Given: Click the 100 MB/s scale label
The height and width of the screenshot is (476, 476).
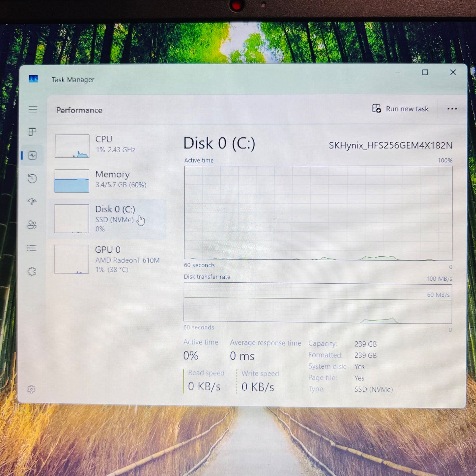Looking at the screenshot, I should tap(439, 279).
